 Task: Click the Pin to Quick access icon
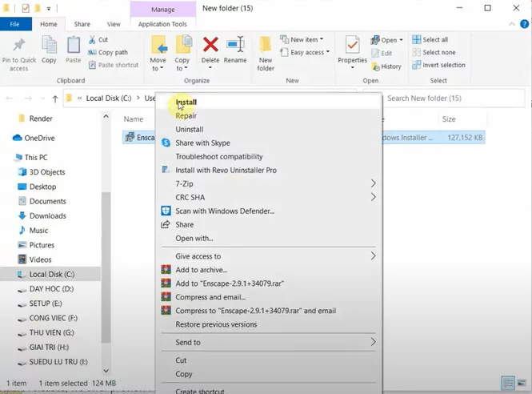coord(18,47)
